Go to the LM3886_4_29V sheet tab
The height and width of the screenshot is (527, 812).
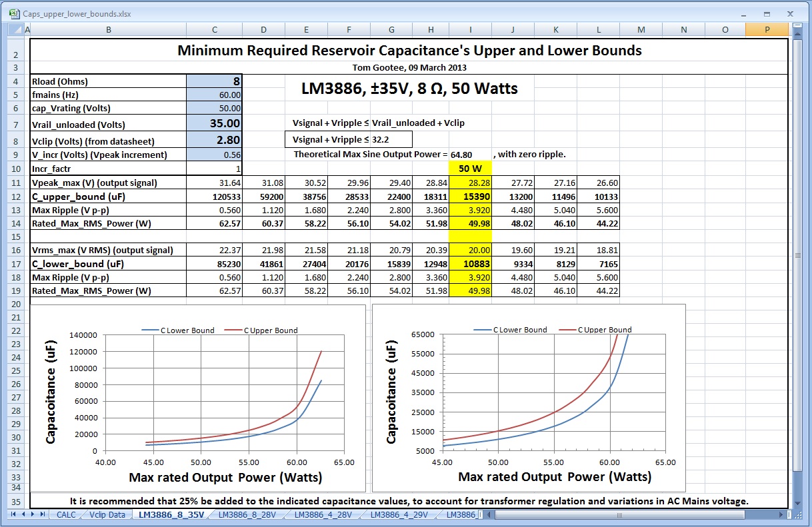coord(399,514)
